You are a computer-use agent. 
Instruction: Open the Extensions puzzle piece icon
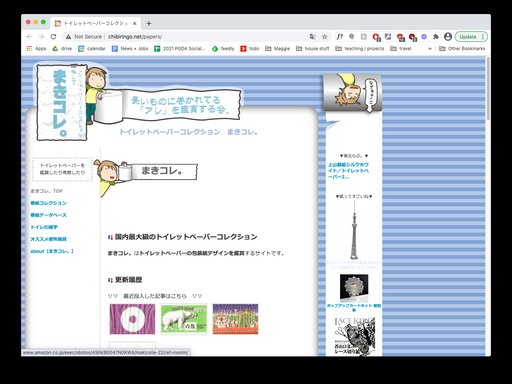436,37
